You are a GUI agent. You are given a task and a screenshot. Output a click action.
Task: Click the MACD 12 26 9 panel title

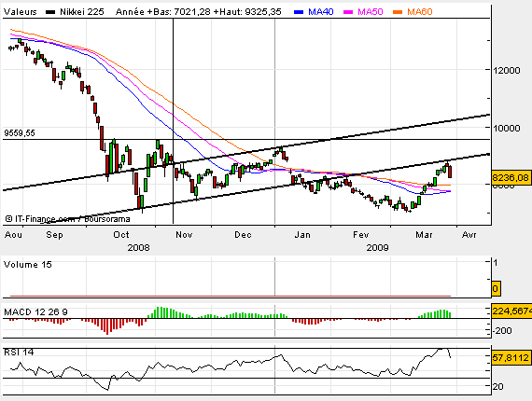pyautogui.click(x=35, y=311)
